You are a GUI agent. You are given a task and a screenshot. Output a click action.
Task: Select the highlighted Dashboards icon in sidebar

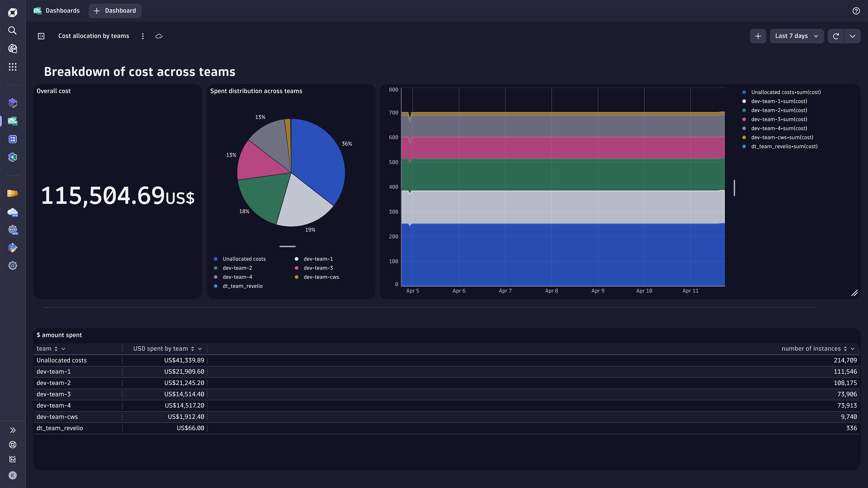[x=12, y=121]
